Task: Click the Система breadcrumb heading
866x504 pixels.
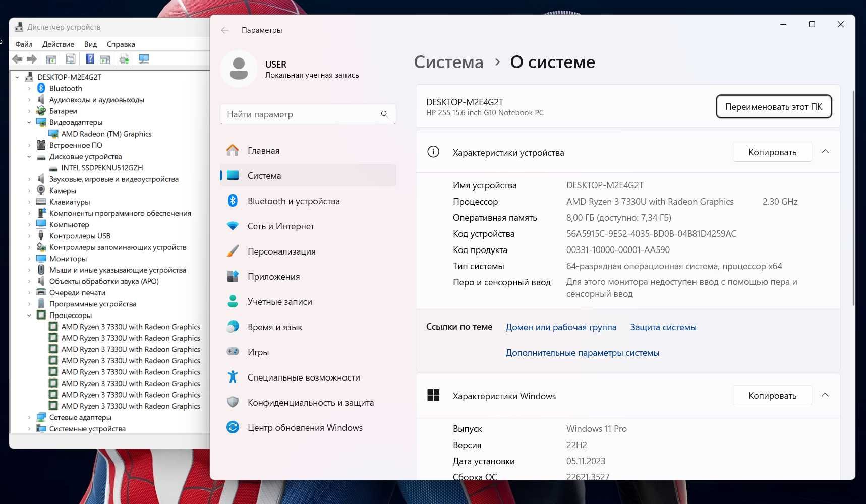Action: (x=448, y=62)
